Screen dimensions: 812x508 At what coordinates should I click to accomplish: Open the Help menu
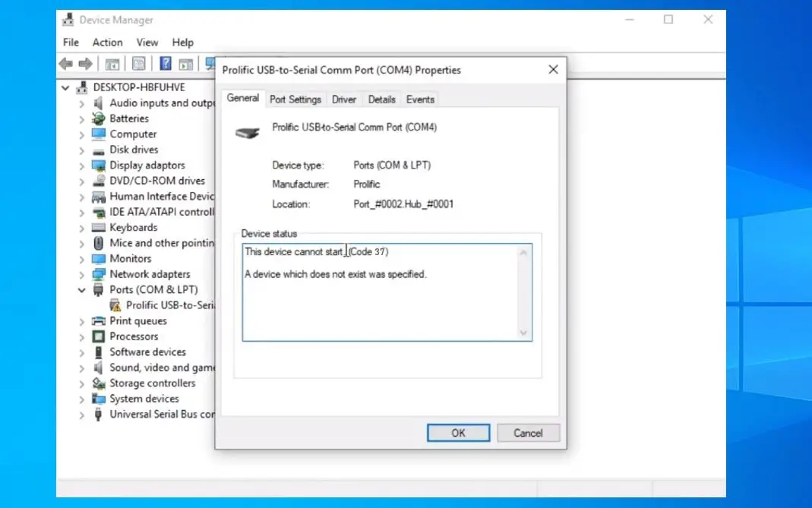(x=183, y=43)
